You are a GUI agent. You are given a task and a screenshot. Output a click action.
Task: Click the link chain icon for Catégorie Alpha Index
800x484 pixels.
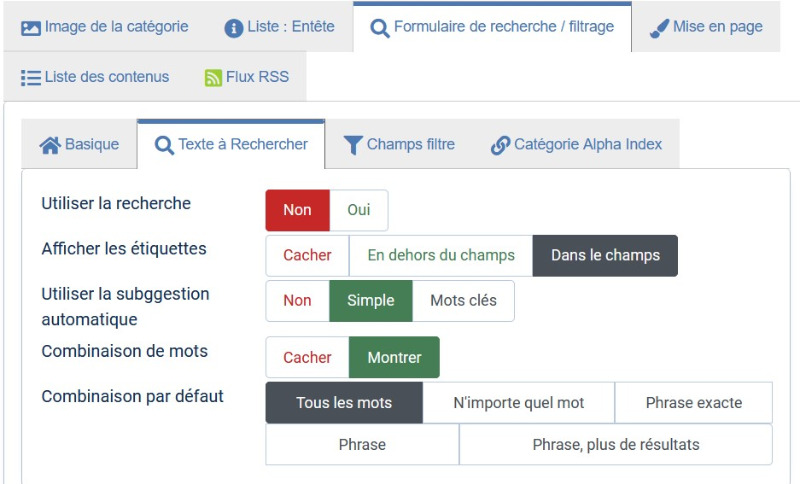pyautogui.click(x=500, y=145)
